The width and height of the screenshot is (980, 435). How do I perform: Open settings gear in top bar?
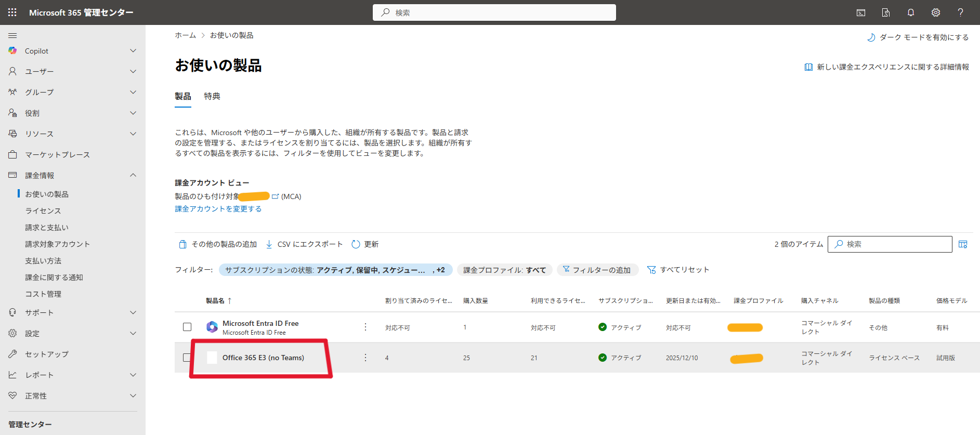pyautogui.click(x=936, y=12)
